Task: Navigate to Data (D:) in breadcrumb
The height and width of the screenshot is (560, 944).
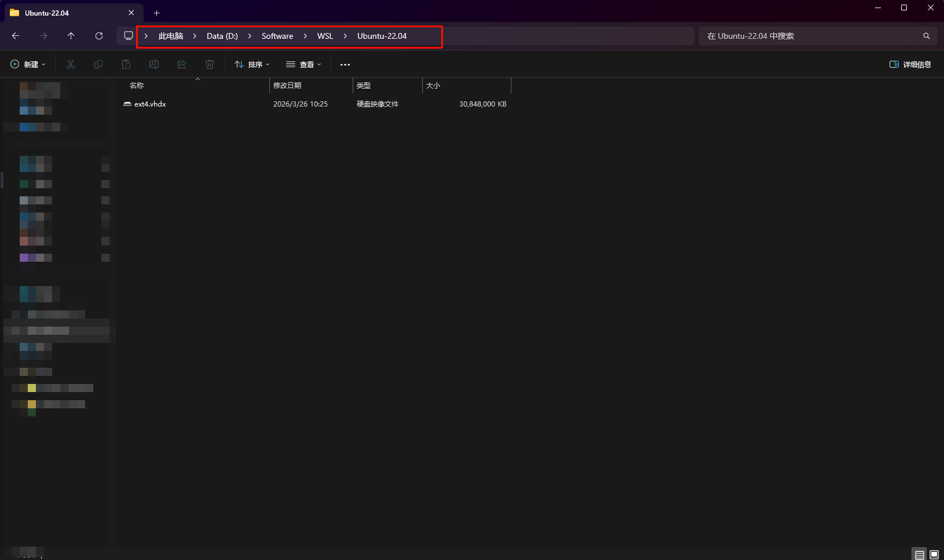Action: [222, 36]
